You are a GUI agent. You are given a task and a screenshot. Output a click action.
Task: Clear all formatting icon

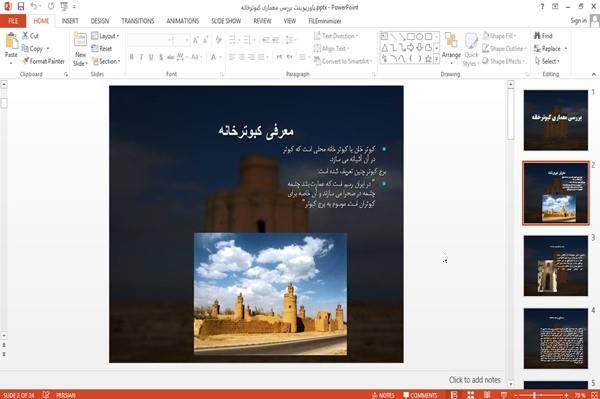pyautogui.click(x=218, y=40)
